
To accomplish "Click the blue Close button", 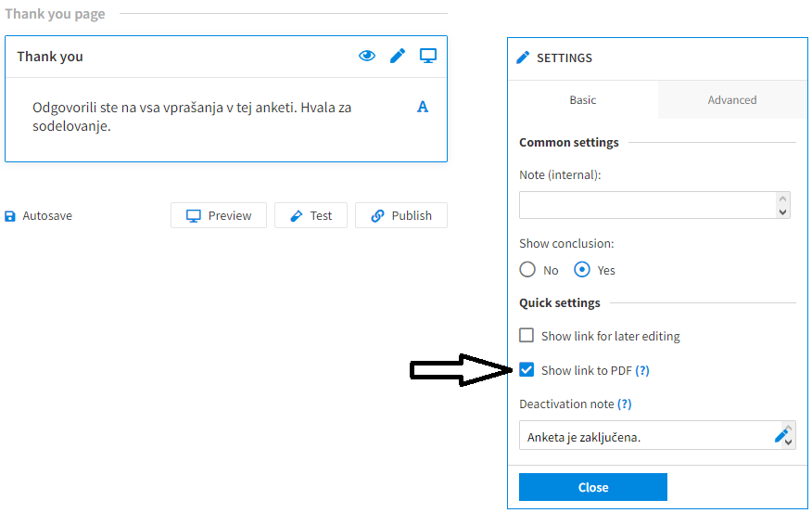I will pyautogui.click(x=593, y=487).
